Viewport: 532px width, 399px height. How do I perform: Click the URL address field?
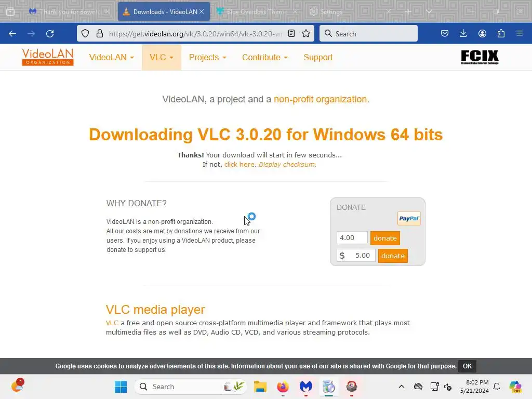pyautogui.click(x=195, y=34)
